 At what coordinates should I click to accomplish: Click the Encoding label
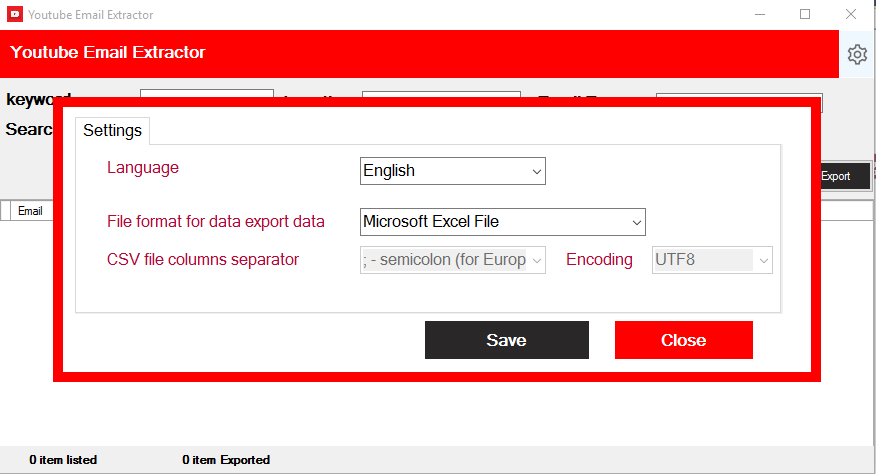(599, 259)
